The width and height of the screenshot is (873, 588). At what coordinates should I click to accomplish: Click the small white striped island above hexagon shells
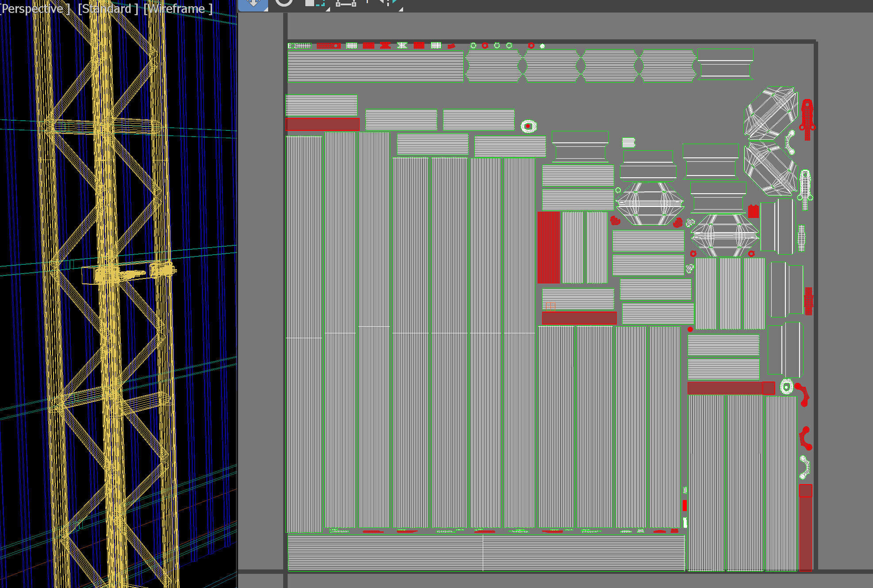(x=628, y=142)
